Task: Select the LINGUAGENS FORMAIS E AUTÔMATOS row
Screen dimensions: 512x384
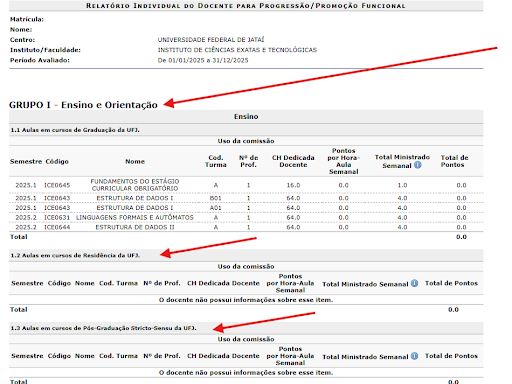Action: (x=246, y=217)
